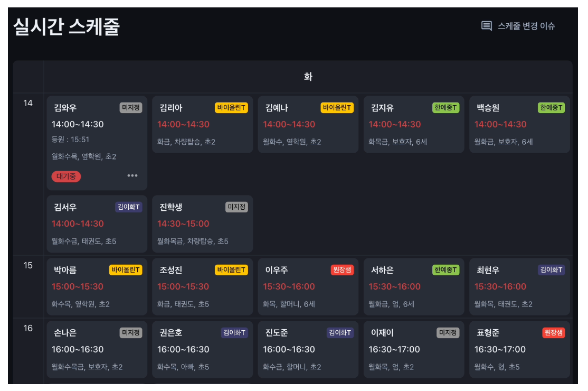Click the student name 김지유
The width and height of the screenshot is (588, 391).
click(383, 108)
